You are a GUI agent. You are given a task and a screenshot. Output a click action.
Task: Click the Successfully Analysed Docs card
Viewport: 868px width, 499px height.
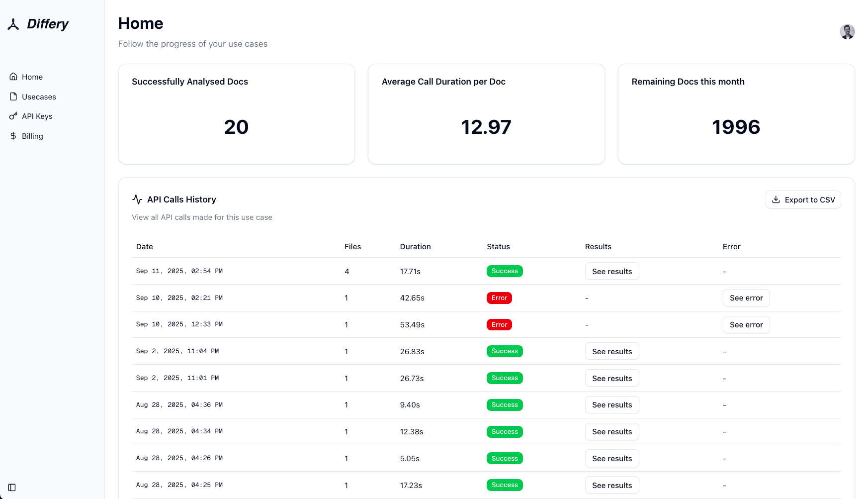[x=236, y=114]
